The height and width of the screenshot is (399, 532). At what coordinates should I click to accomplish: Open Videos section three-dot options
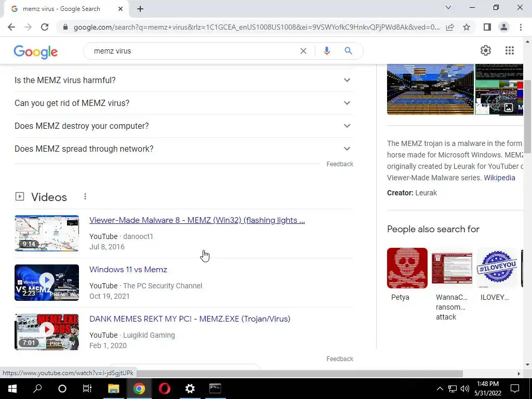(85, 196)
